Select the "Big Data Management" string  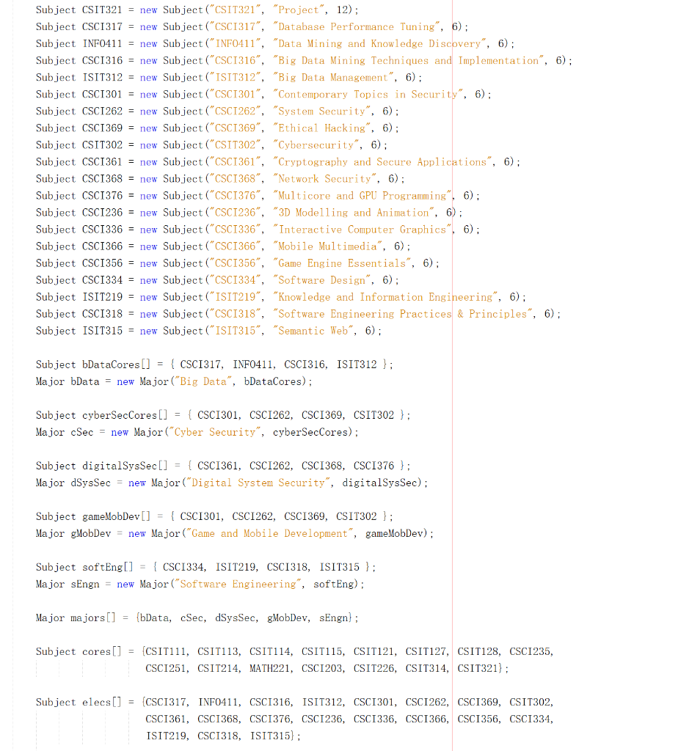coord(334,78)
